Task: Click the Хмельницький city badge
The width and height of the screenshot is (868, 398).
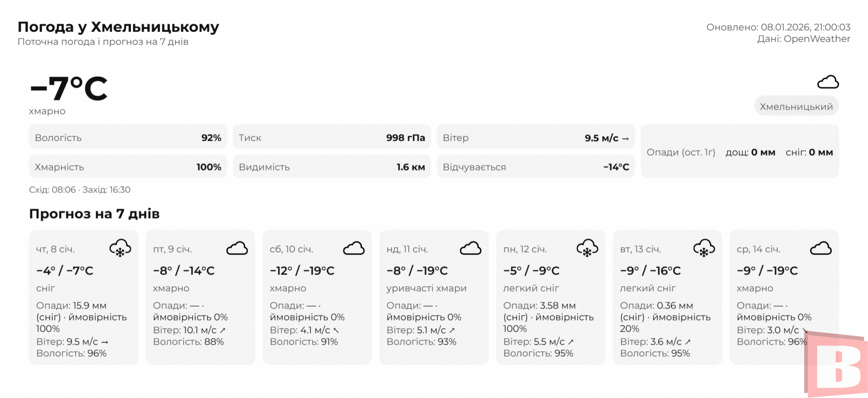Action: point(796,106)
